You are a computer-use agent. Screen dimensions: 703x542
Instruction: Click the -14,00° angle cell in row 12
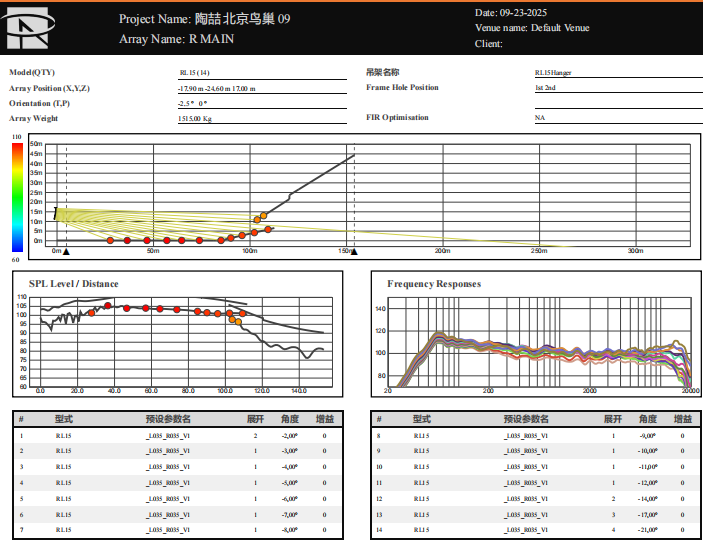point(648,499)
